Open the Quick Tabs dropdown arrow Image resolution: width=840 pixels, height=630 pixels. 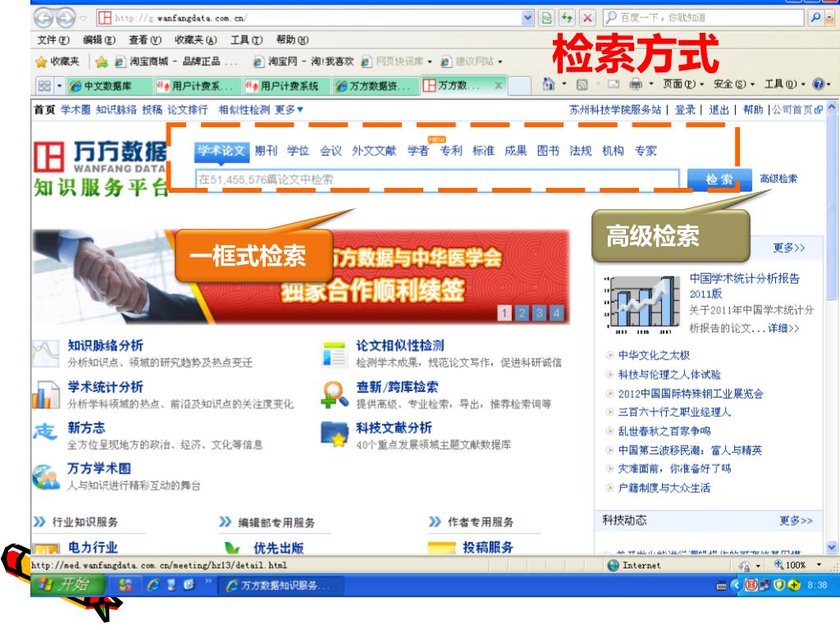[59, 85]
